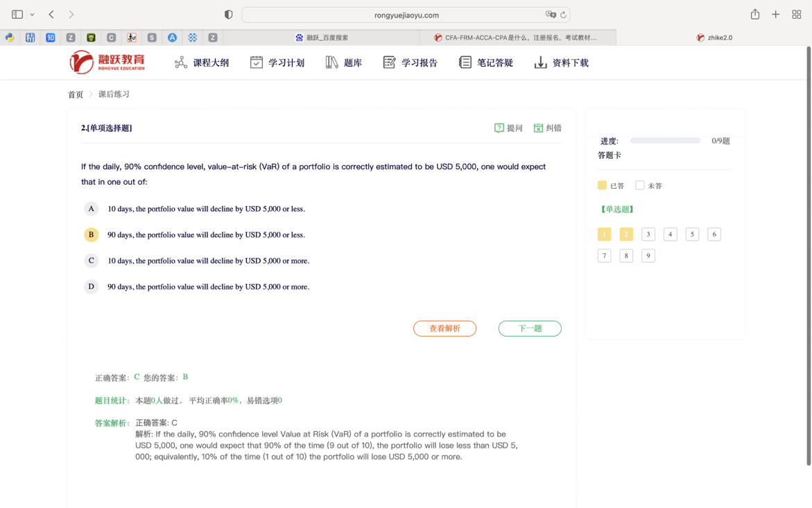Click the Share icon in Safari toolbar

click(754, 15)
